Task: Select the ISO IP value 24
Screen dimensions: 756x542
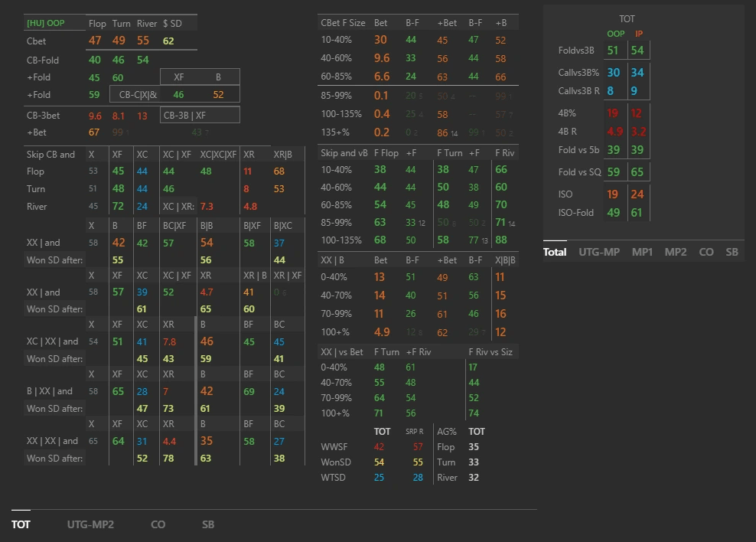Action: click(x=637, y=194)
